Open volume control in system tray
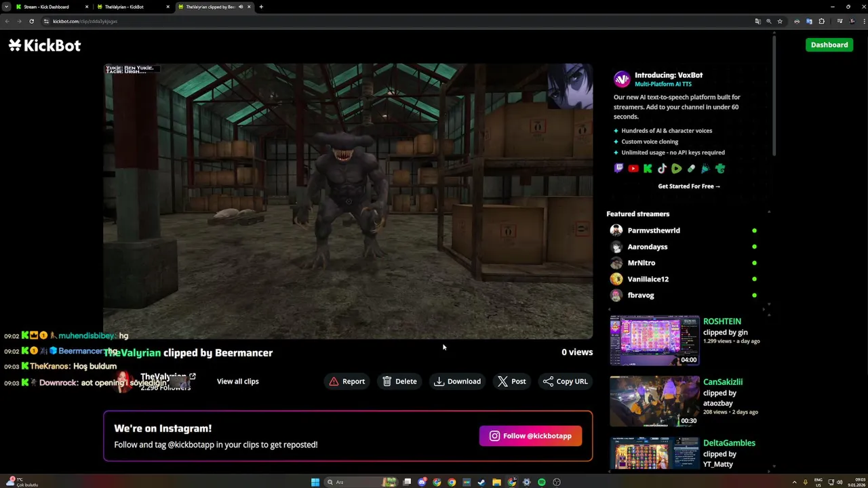Screen dimensions: 868x488 click(840, 482)
